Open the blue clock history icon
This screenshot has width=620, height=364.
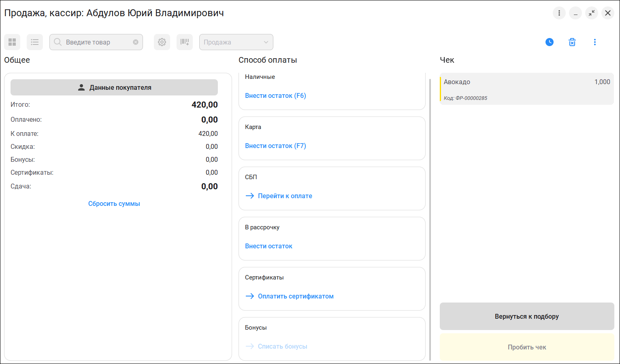point(550,42)
